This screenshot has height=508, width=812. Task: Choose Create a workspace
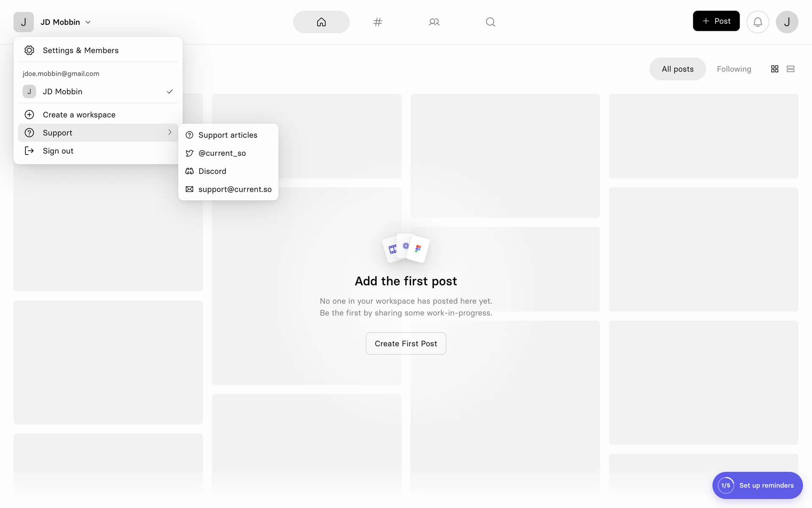pos(79,115)
